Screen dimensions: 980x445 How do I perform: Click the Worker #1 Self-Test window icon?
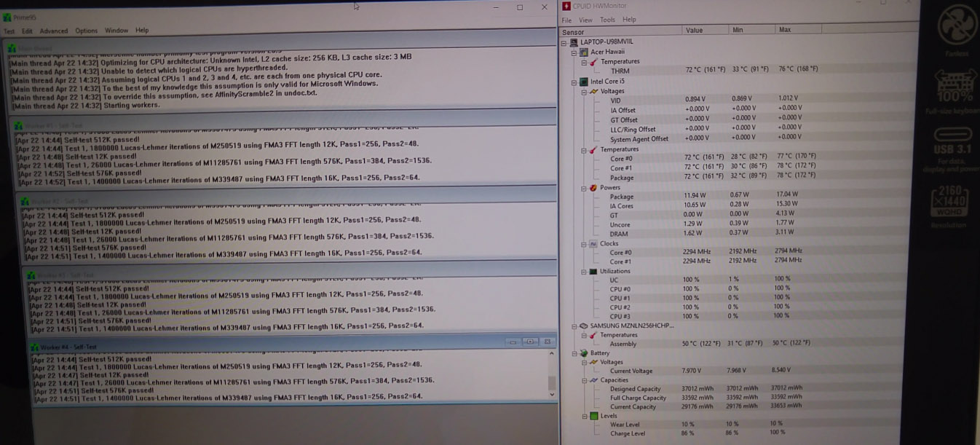click(20, 125)
